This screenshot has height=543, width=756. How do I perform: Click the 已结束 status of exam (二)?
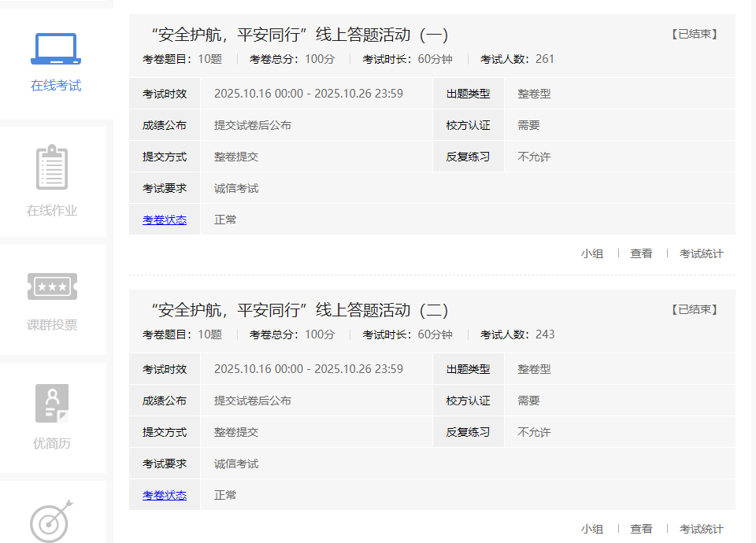tap(695, 310)
